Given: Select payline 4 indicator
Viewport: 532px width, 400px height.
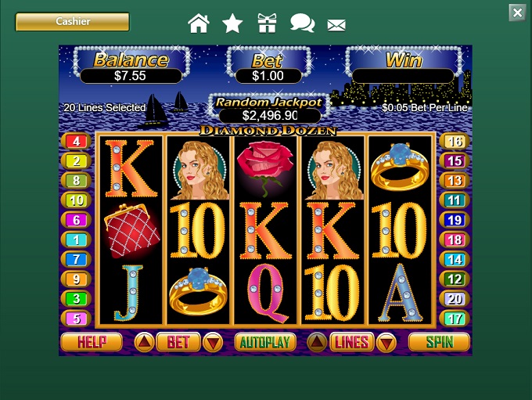Looking at the screenshot, I should [77, 141].
